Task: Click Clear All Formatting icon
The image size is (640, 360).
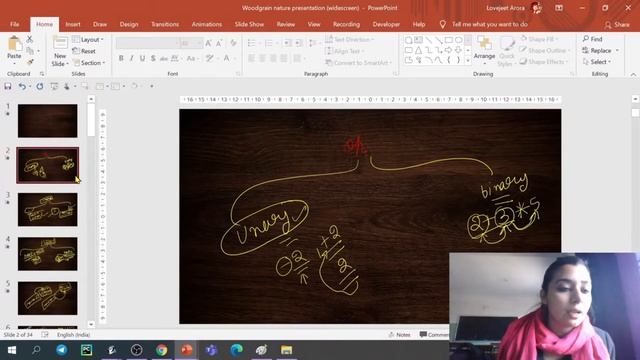Action: 233,43
